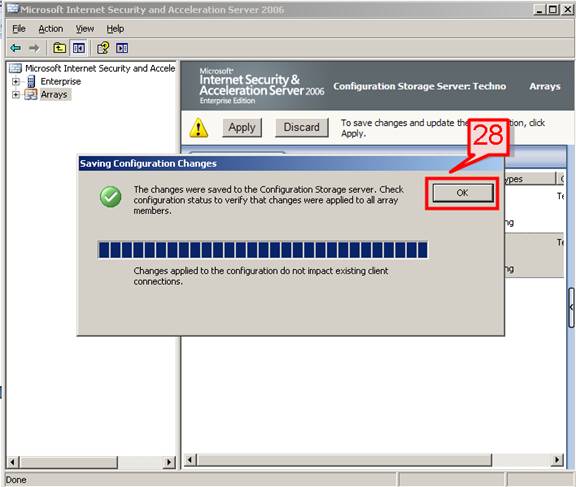Click the Up one level folder icon
The height and width of the screenshot is (487, 576).
[60, 48]
